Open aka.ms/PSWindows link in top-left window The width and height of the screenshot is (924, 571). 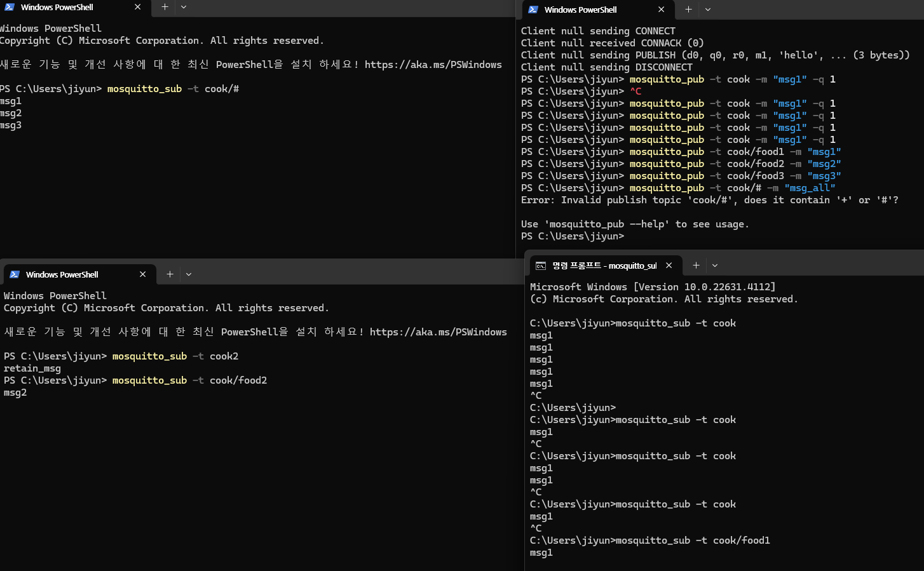(x=433, y=65)
